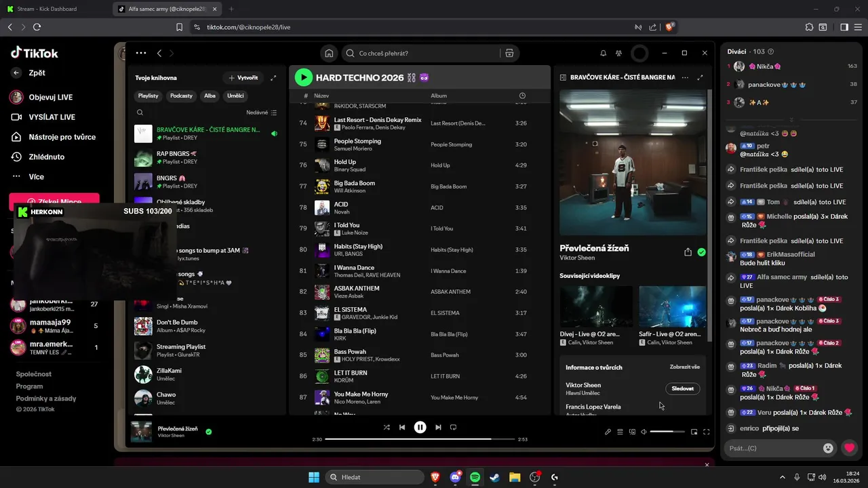Open Spotify from Windows taskbar
The image size is (868, 488).
475,477
